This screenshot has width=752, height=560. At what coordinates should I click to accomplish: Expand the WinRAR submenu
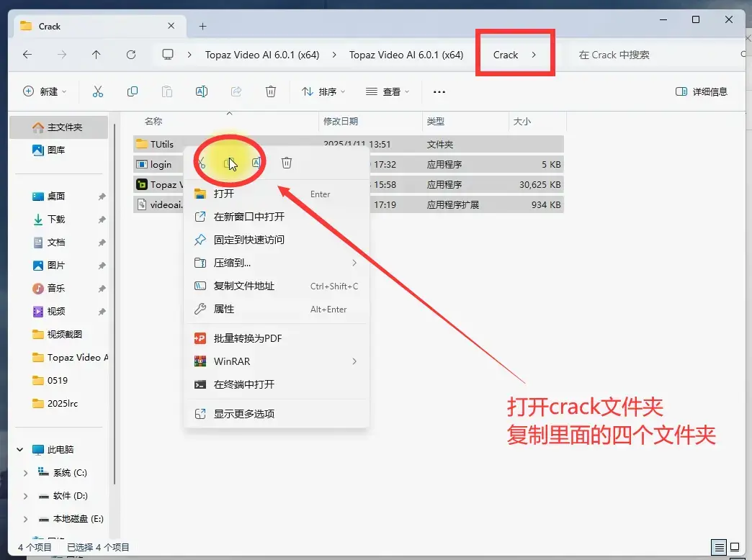point(354,361)
